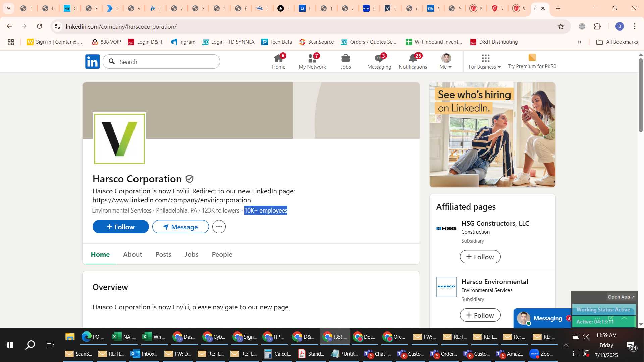Click Try Premium for PKR0 link

532,62
